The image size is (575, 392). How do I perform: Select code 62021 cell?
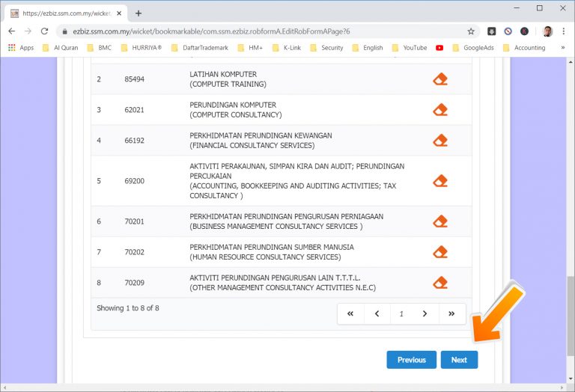pos(134,110)
